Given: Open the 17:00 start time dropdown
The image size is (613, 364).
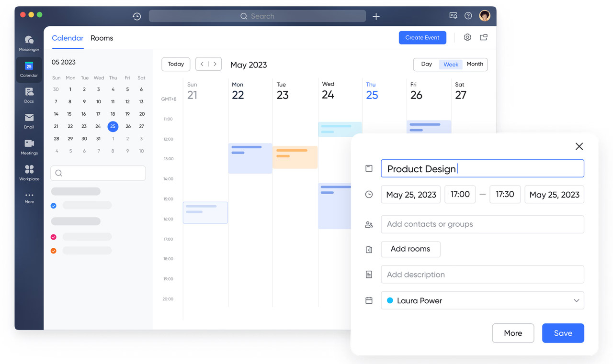Looking at the screenshot, I should tap(460, 195).
